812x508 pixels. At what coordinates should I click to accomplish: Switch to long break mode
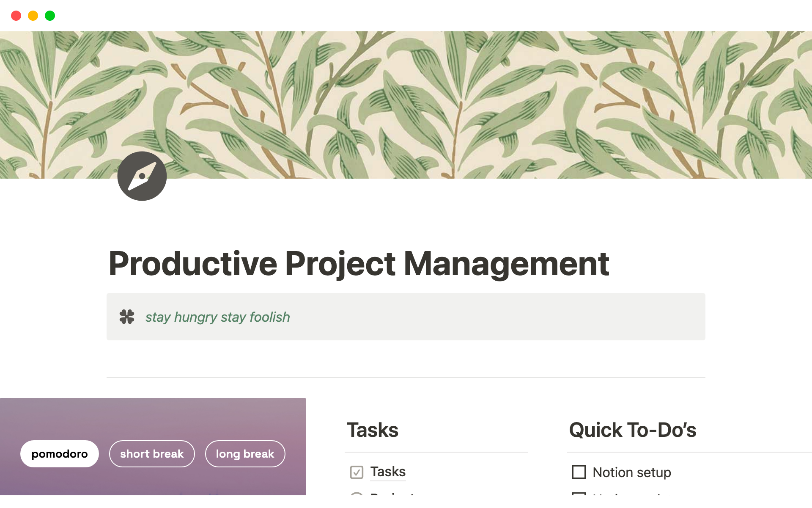(x=245, y=454)
